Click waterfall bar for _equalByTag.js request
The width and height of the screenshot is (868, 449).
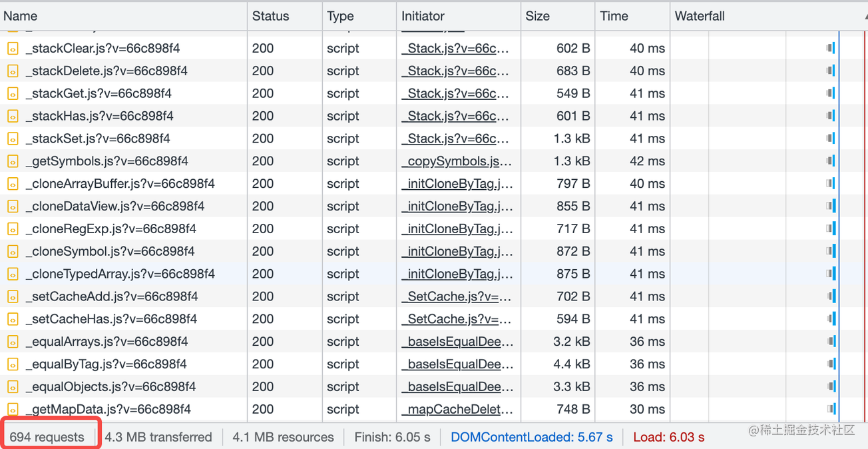click(831, 364)
